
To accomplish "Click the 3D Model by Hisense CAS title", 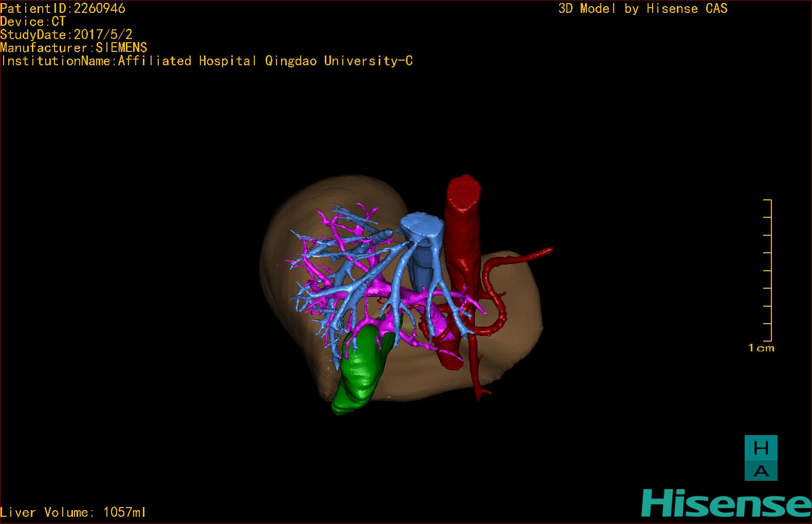I will click(x=643, y=8).
